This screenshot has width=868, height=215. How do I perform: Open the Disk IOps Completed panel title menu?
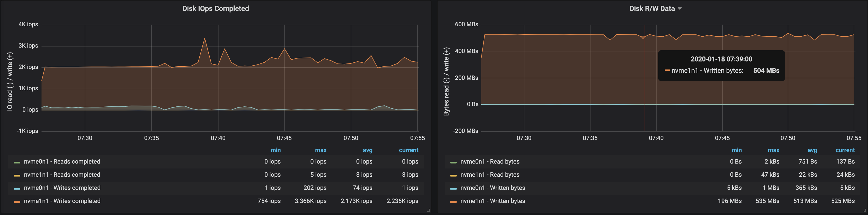pyautogui.click(x=216, y=8)
